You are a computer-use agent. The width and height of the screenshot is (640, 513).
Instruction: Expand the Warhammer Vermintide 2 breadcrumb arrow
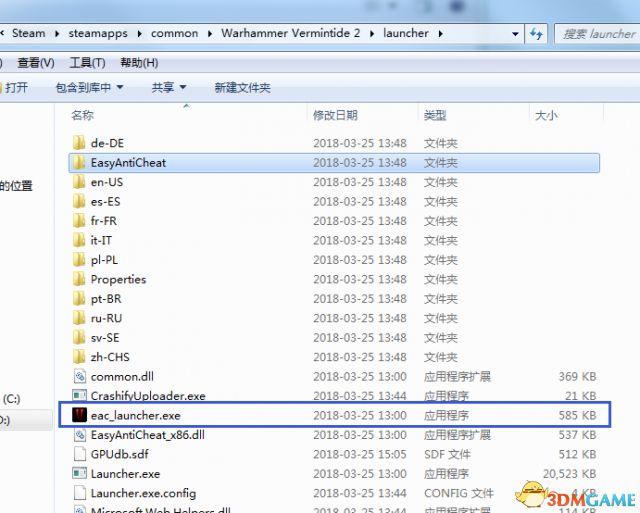[372, 33]
